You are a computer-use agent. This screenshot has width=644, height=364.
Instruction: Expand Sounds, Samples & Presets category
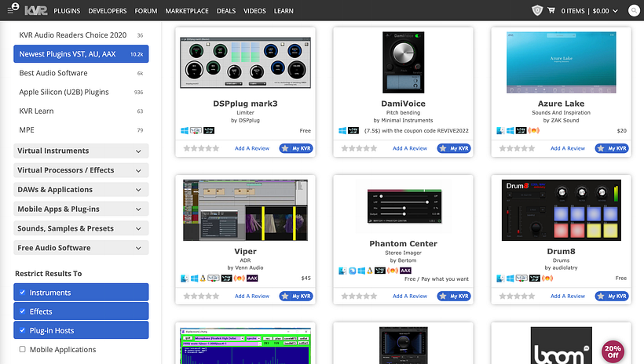coord(81,228)
